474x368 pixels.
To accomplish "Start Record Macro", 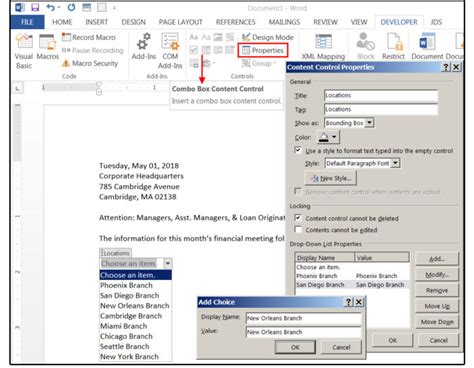I will [89, 37].
